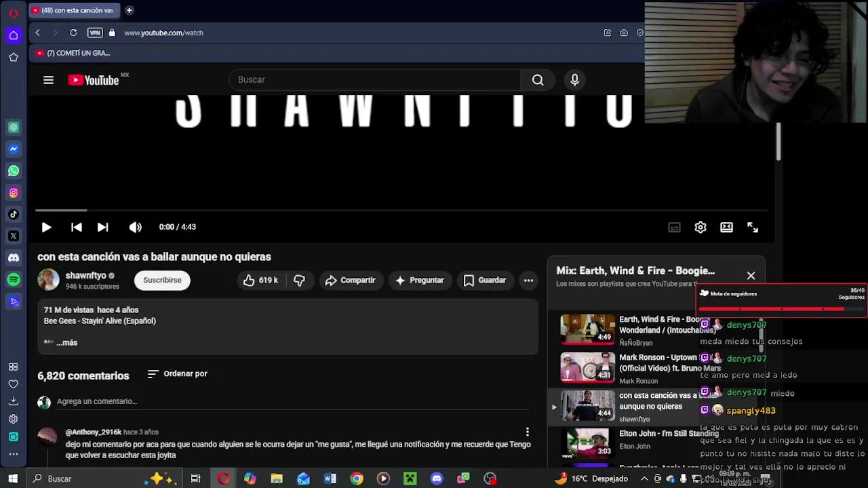Open the Windows Start menu

point(13,479)
